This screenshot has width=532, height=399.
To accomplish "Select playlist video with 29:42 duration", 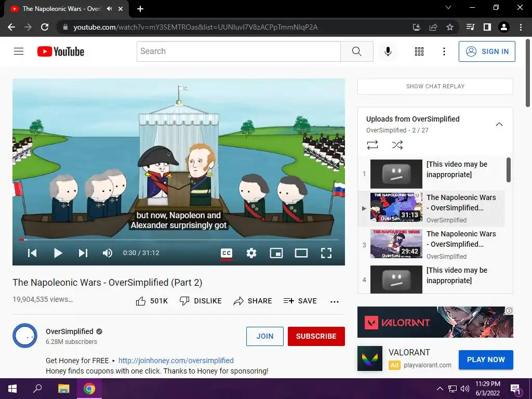I will [x=396, y=244].
